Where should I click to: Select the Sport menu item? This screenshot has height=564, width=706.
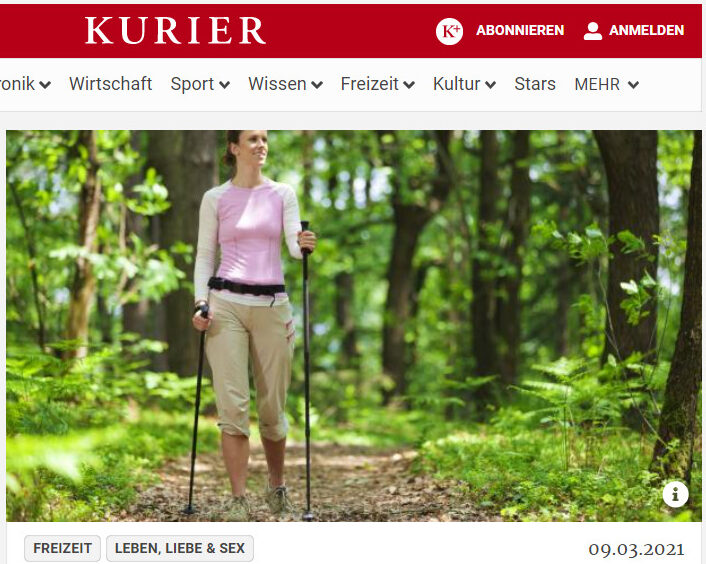[x=192, y=84]
